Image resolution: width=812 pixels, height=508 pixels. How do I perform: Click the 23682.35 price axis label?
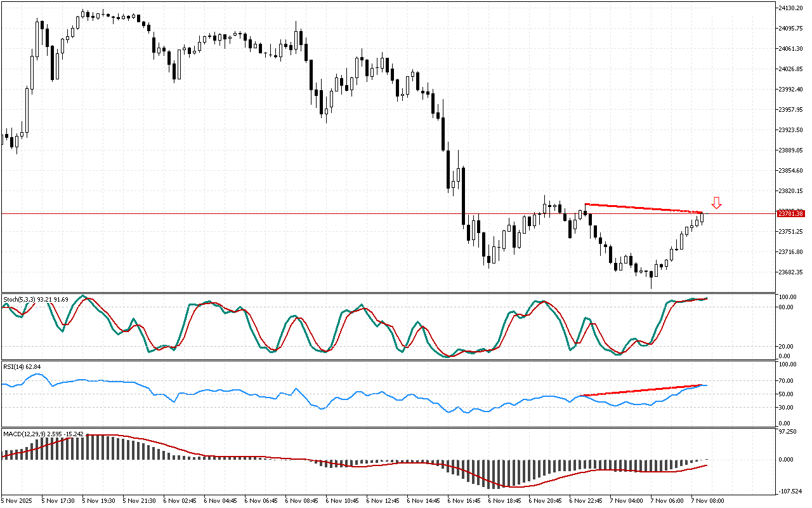tap(791, 272)
